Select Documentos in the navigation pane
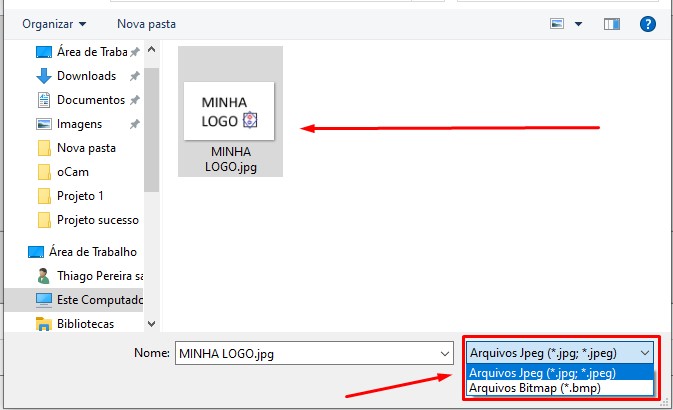 90,100
